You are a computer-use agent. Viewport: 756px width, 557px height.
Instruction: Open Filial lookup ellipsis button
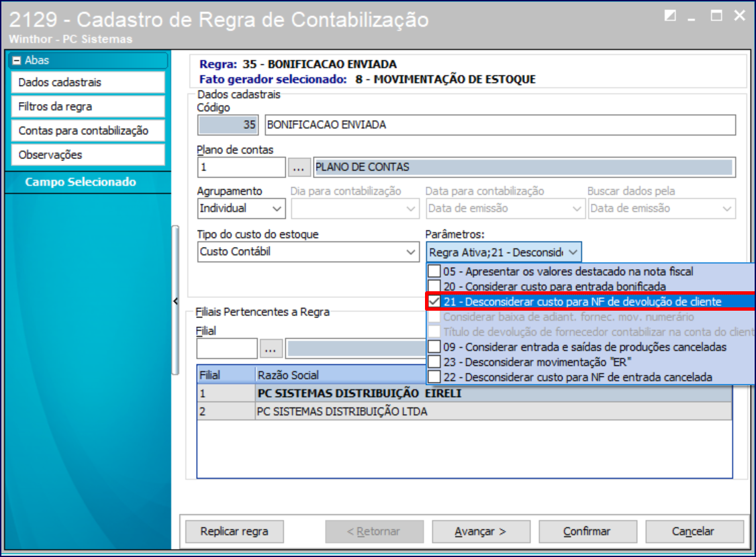click(x=271, y=349)
